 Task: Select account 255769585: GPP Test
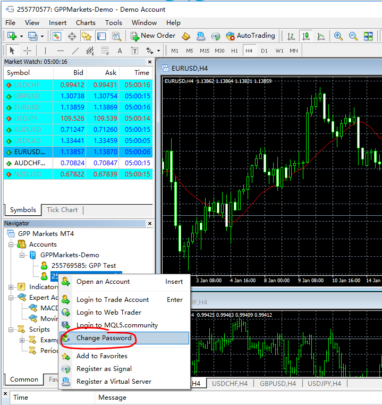tap(83, 266)
